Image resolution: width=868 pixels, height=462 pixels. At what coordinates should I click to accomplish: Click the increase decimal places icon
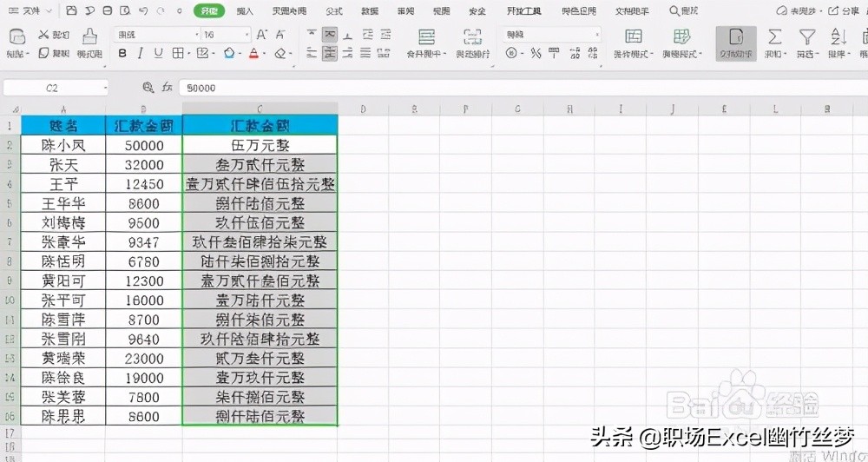click(x=575, y=53)
